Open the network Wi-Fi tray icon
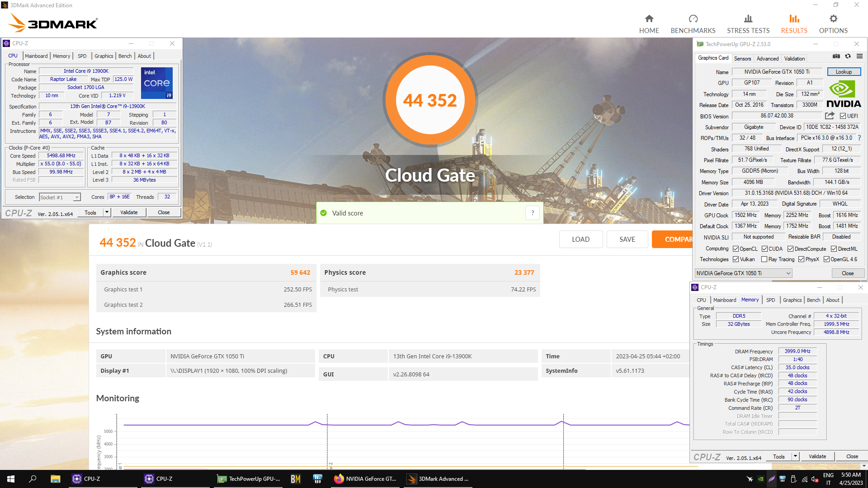This screenshot has width=868, height=488. 805,479
